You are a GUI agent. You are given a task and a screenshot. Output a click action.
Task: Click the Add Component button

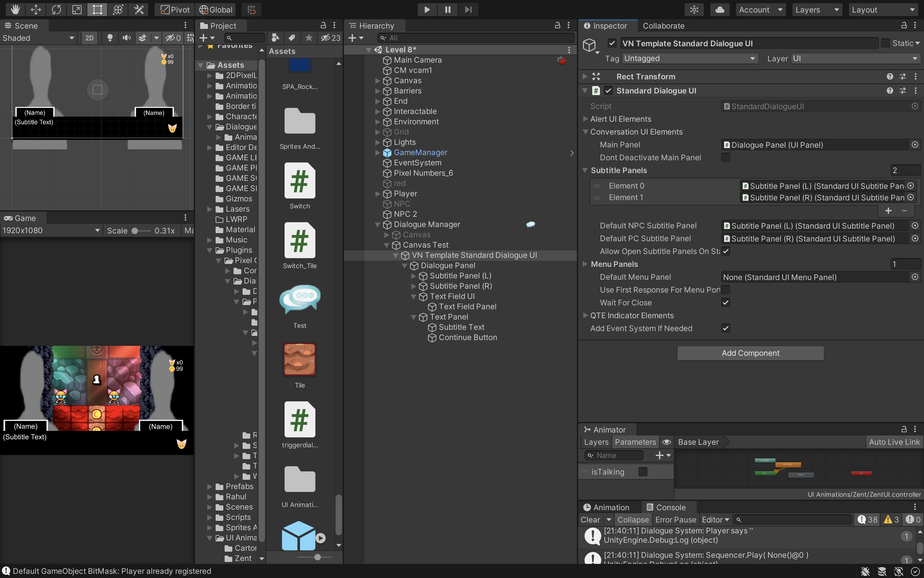point(750,353)
